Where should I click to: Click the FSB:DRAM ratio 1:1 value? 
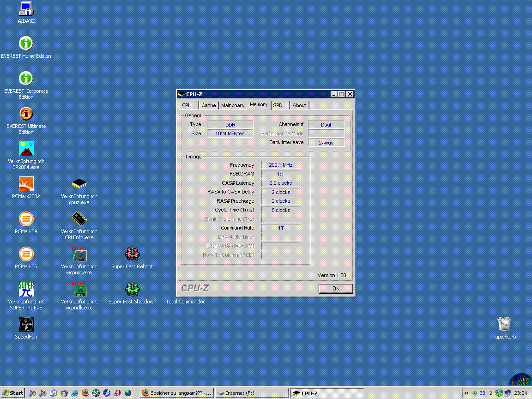pos(281,174)
